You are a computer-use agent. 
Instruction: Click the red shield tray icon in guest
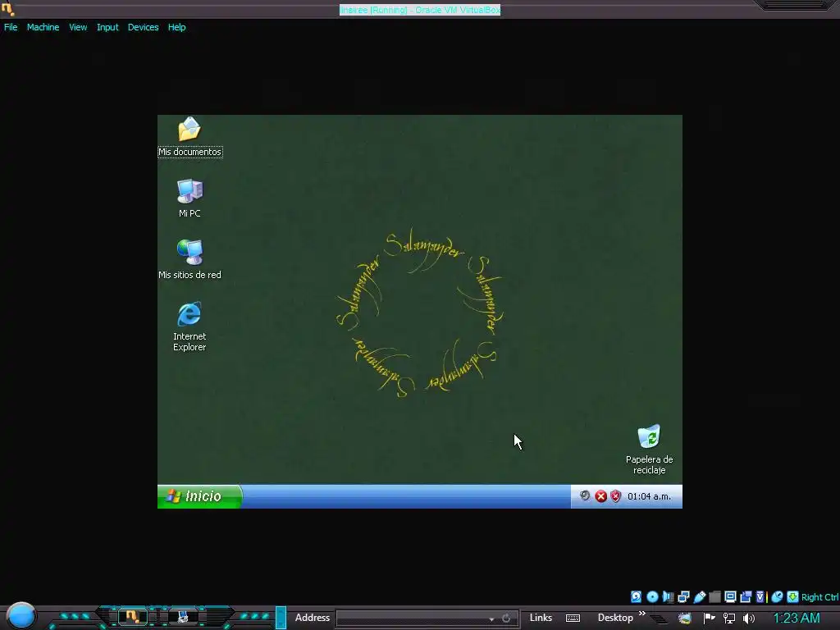pyautogui.click(x=615, y=496)
